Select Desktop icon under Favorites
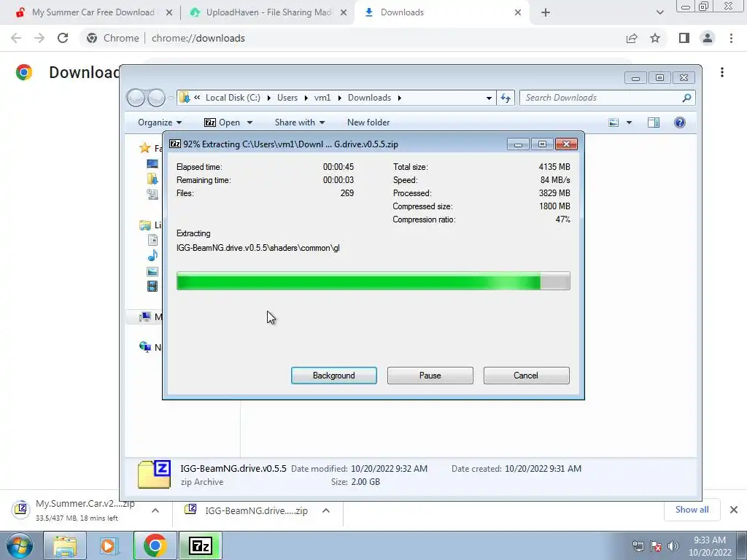Viewport: 747px width, 560px height. click(x=152, y=164)
